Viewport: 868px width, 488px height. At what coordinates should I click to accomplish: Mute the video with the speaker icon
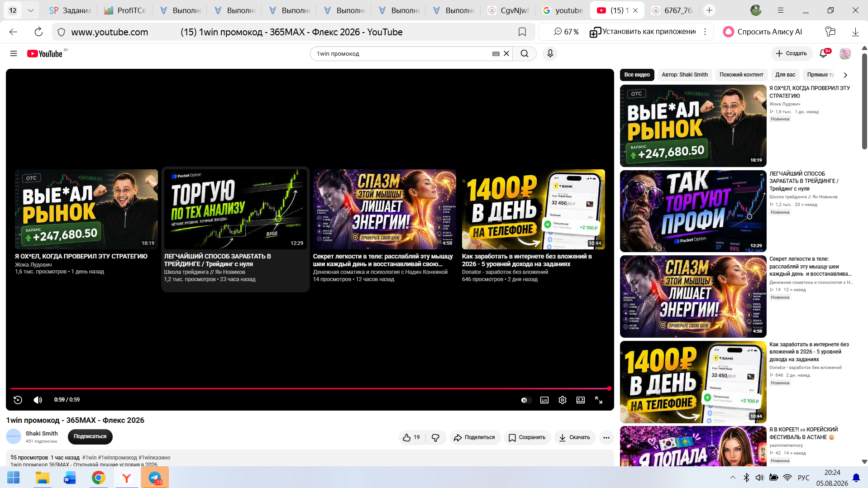tap(38, 400)
